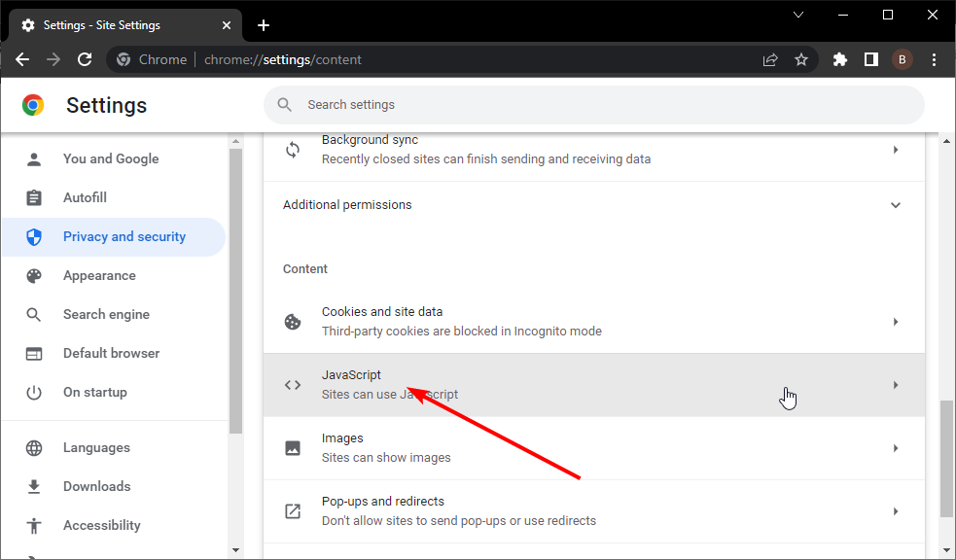The height and width of the screenshot is (560, 956).
Task: Click the Accessibility person icon
Action: tap(34, 525)
